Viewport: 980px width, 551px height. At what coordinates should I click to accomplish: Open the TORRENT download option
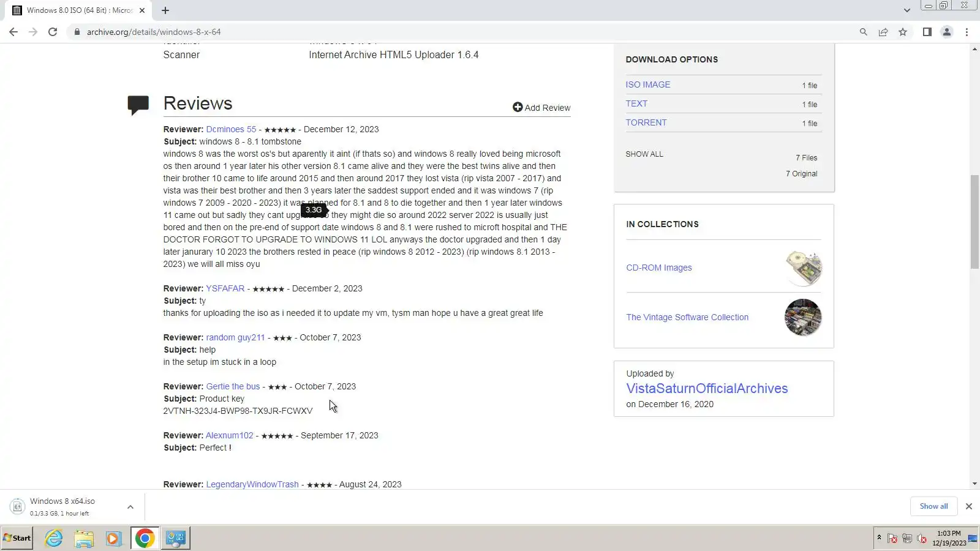click(646, 122)
